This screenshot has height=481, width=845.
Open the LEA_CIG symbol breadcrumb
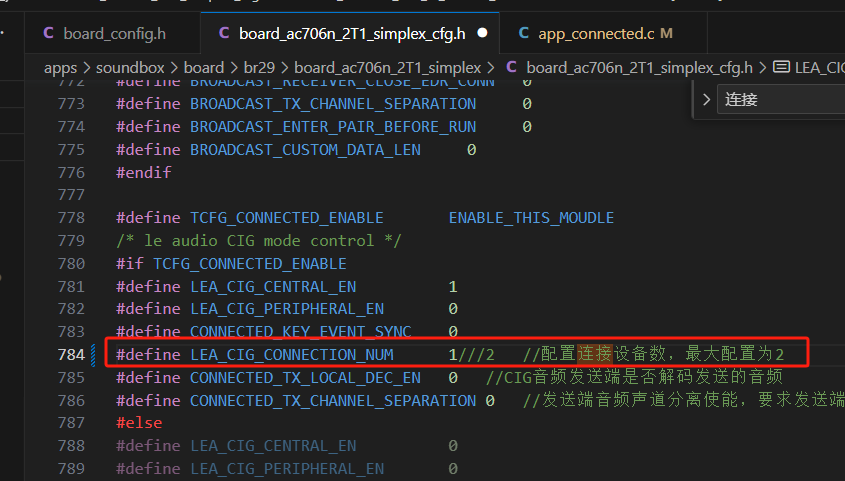tap(820, 68)
